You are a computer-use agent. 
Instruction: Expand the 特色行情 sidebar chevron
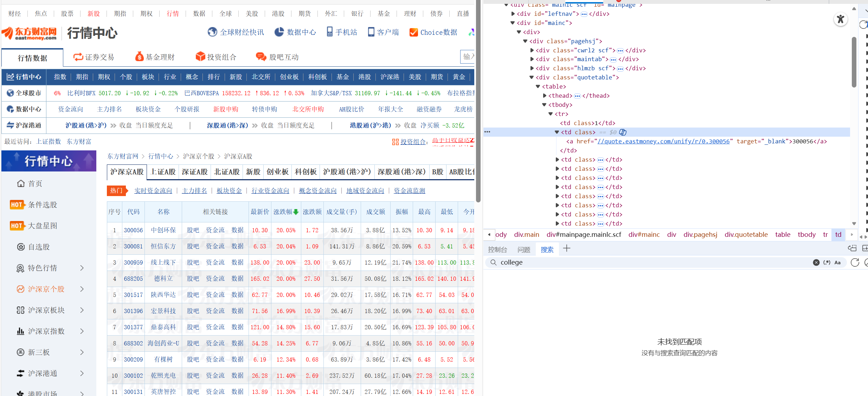point(82,268)
